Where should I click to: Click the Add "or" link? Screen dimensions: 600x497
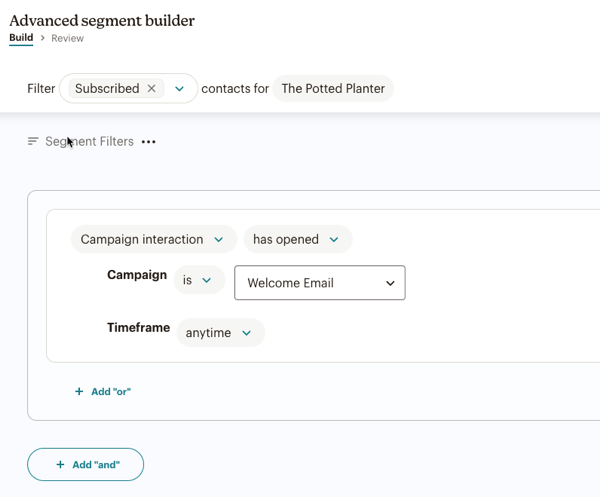(110, 392)
